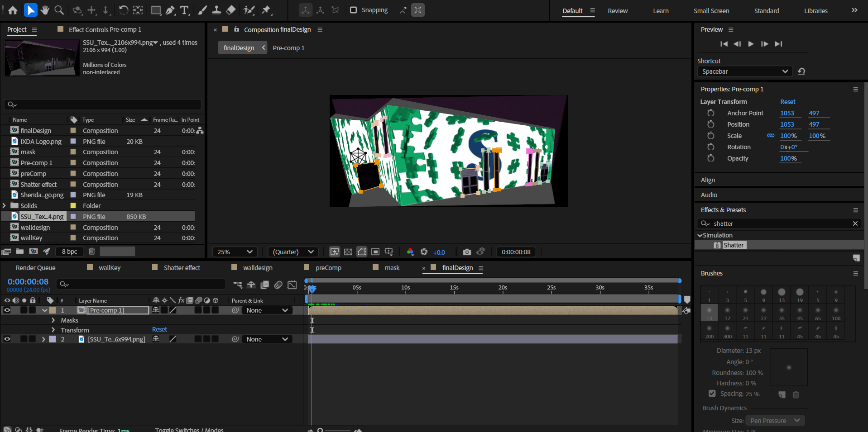Switch to the Pre-comp 1 composition tab
The image size is (868, 432).
click(x=288, y=47)
